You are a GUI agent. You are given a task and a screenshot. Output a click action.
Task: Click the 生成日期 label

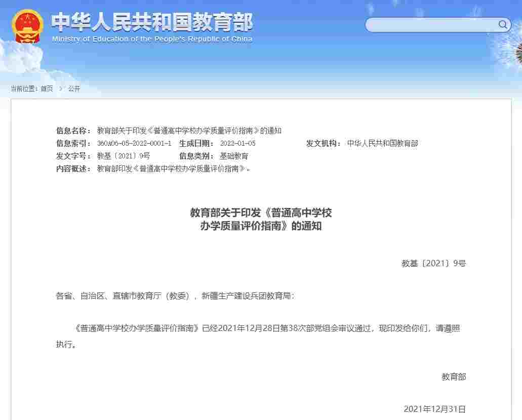pyautogui.click(x=196, y=143)
